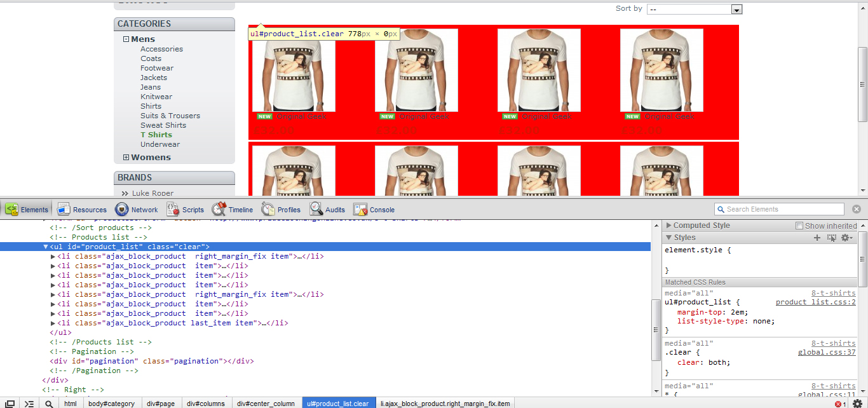
Task: Select the div#center_column breadcrumb
Action: point(266,404)
